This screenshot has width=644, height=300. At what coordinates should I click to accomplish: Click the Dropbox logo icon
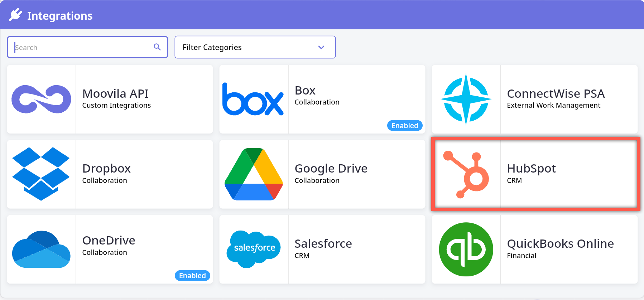coord(41,174)
